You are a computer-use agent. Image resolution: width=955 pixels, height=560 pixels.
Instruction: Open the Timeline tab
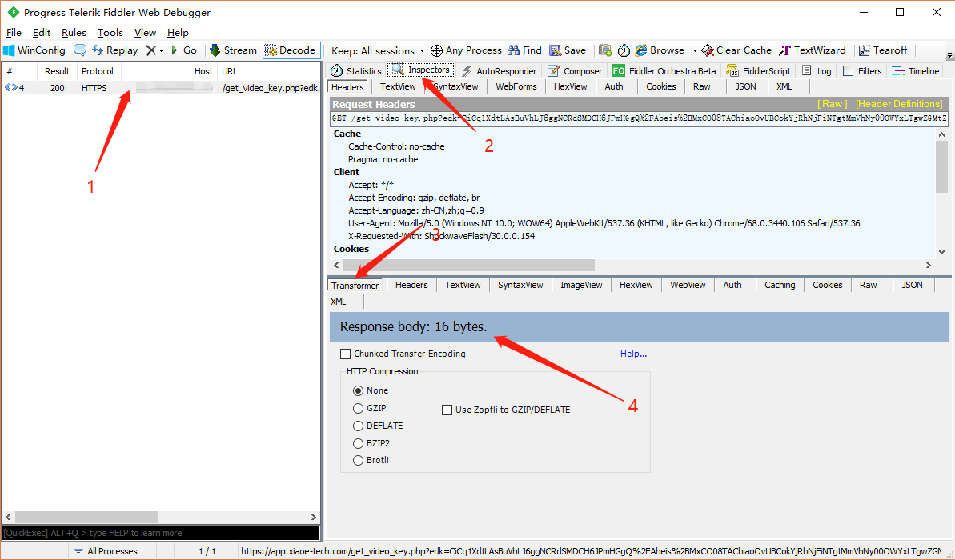[x=916, y=71]
